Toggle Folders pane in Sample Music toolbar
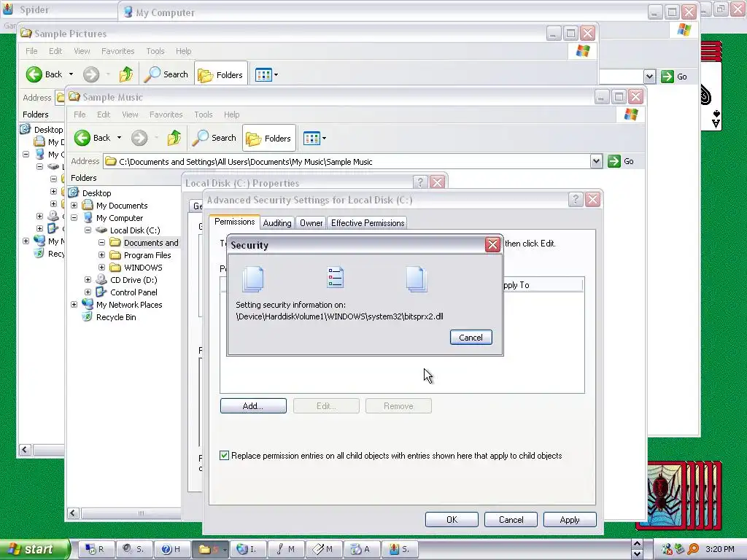This screenshot has width=747, height=560. [x=269, y=138]
